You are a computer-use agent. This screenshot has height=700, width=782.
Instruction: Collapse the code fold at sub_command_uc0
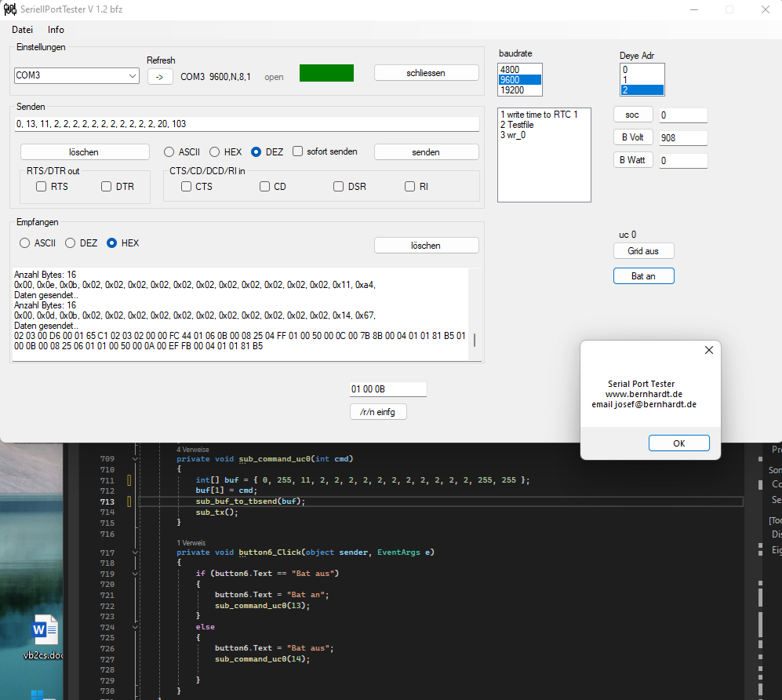click(135, 459)
